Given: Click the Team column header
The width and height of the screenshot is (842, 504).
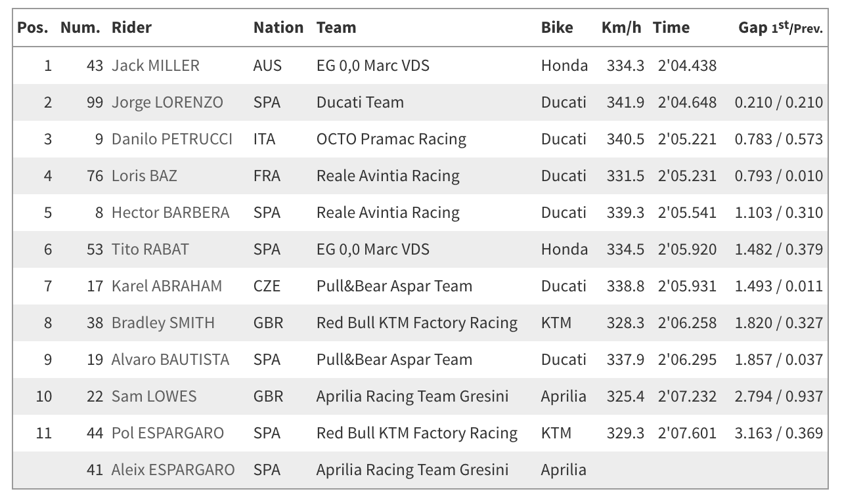Looking at the screenshot, I should tap(336, 28).
